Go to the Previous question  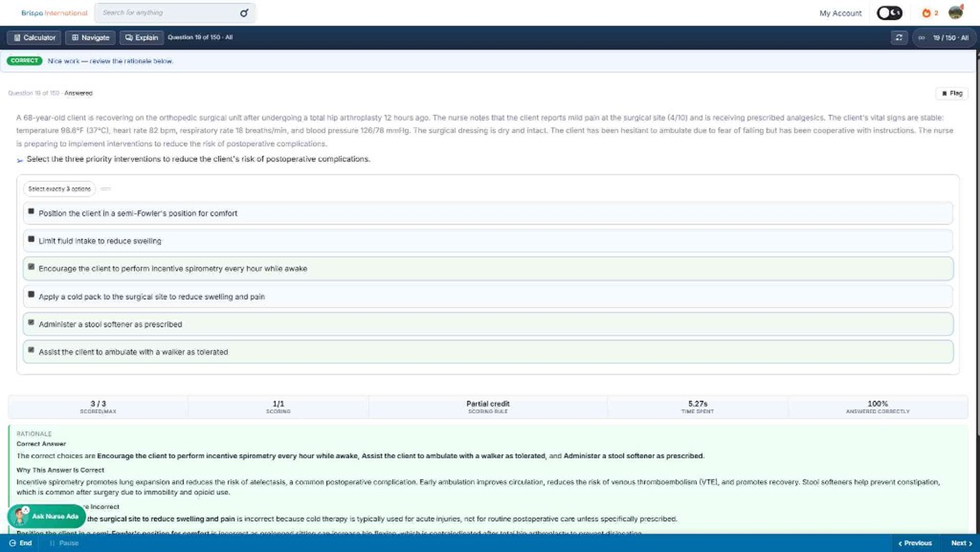coord(915,543)
